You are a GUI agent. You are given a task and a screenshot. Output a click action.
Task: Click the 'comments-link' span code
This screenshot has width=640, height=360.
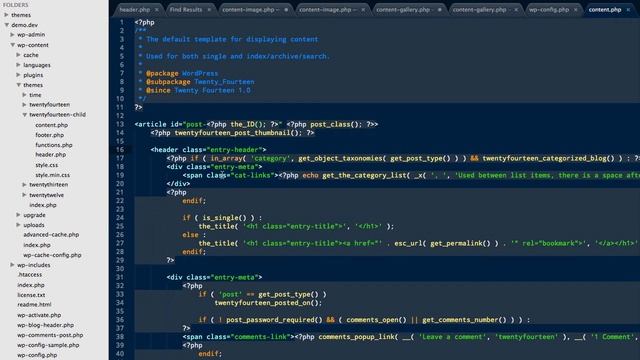(238, 337)
